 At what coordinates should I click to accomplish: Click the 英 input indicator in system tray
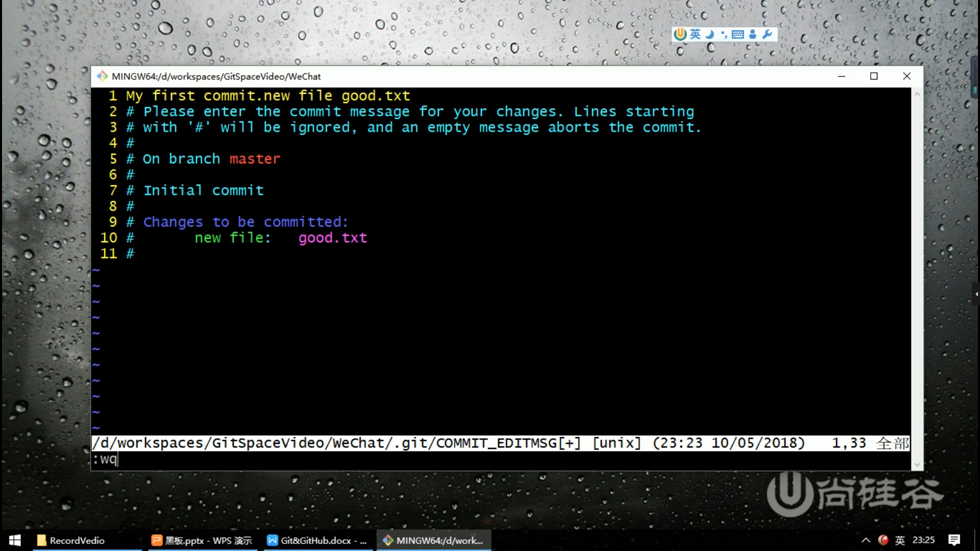click(x=900, y=540)
